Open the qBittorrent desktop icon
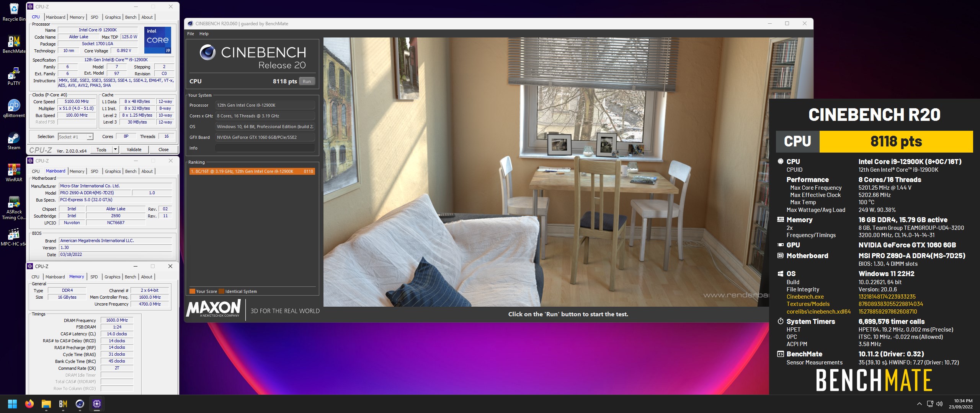This screenshot has height=413, width=980. point(14,109)
